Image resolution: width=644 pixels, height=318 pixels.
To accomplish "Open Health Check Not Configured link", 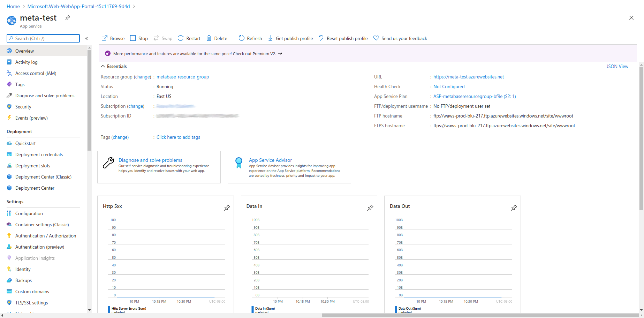I will point(449,86).
